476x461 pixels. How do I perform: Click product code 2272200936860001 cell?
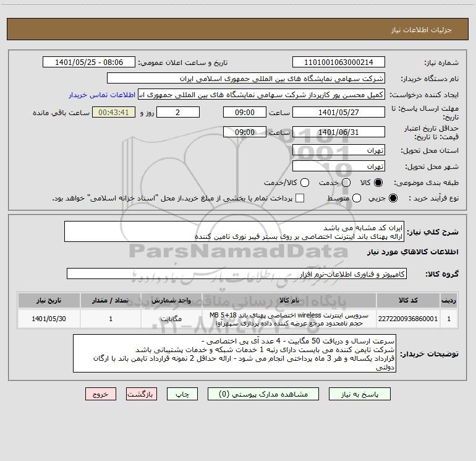coord(408,319)
